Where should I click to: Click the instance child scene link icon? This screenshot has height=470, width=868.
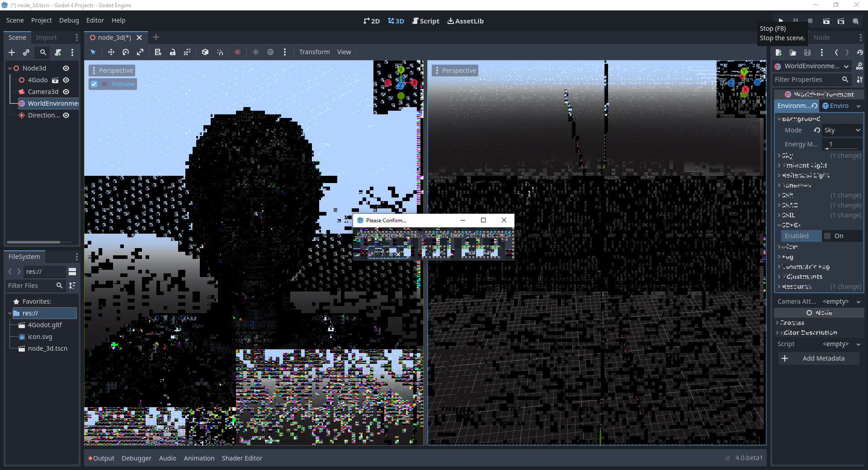pos(26,52)
